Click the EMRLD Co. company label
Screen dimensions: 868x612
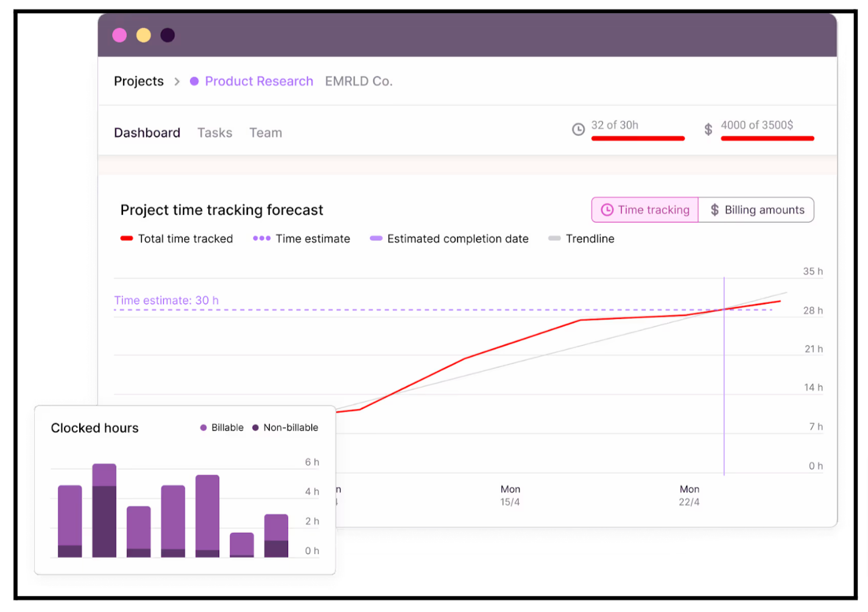coord(358,81)
